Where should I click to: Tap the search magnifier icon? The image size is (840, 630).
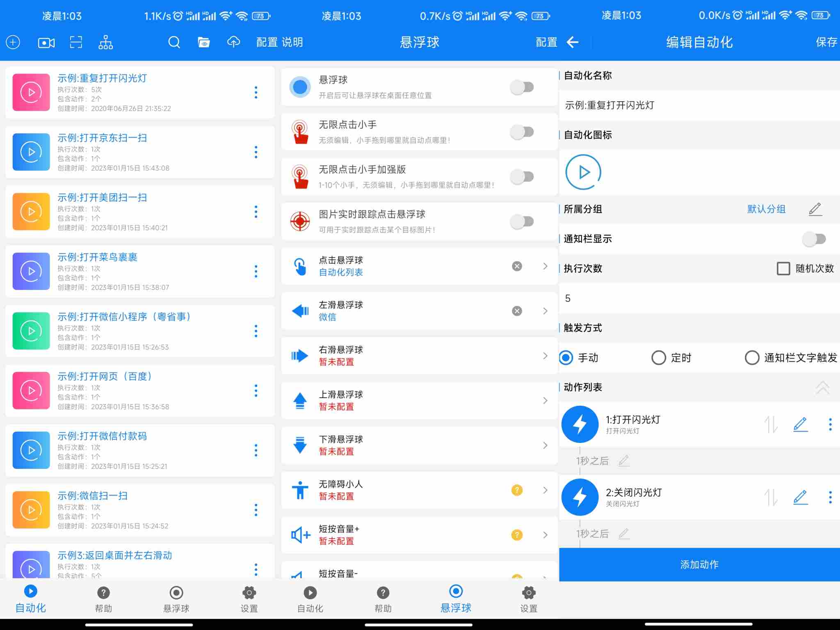(x=174, y=42)
